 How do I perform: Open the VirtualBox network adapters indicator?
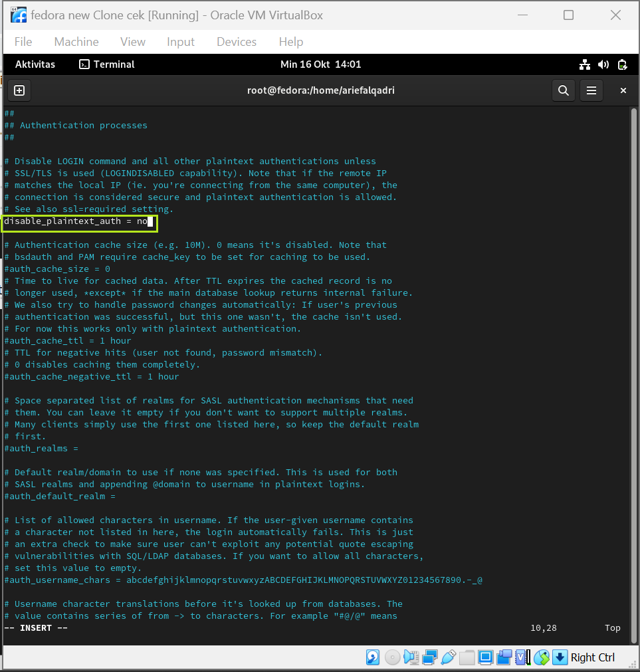430,657
